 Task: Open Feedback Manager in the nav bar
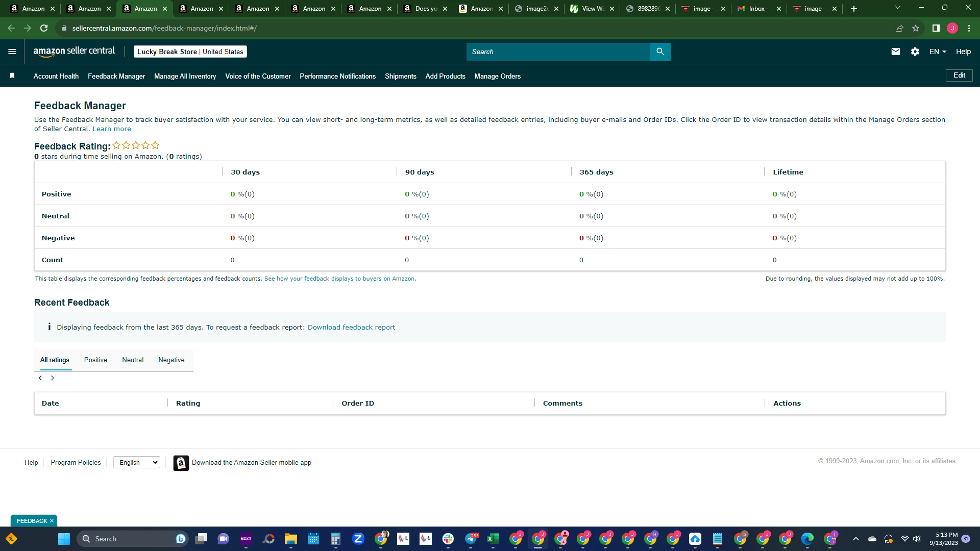[x=116, y=76]
